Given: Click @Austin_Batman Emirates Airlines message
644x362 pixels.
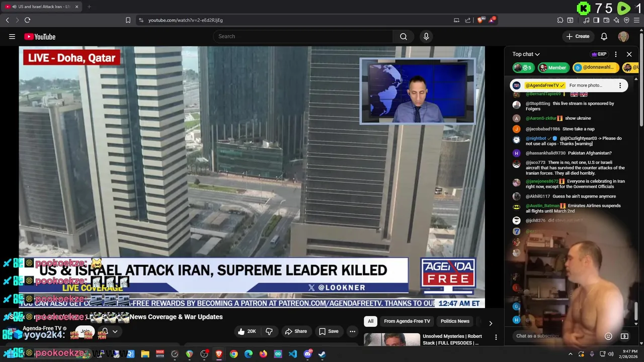Looking at the screenshot, I should (571, 208).
